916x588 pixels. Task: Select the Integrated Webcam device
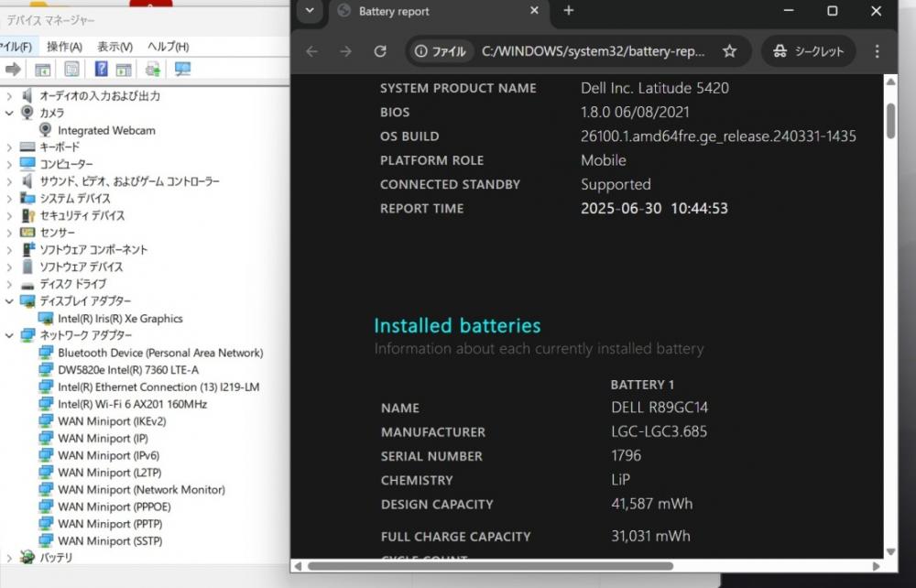(x=106, y=130)
